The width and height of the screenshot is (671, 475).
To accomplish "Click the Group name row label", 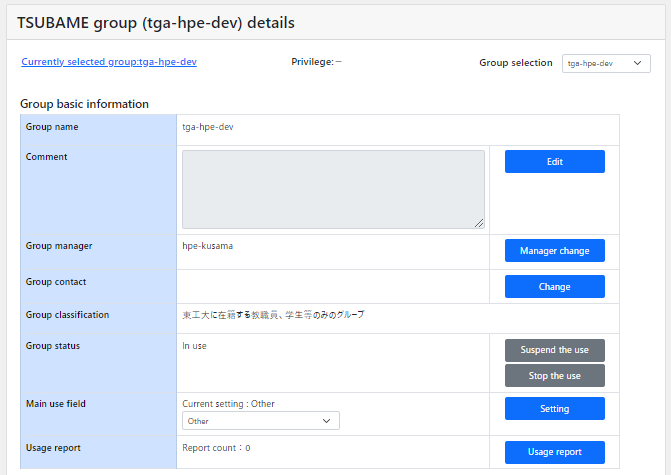I will tap(52, 127).
